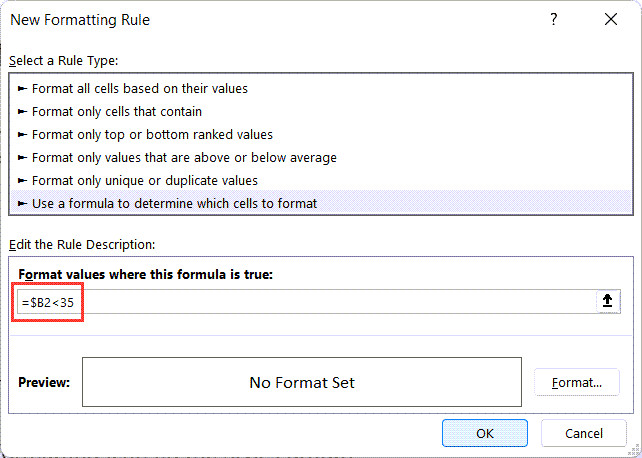Select 'Format all cells based on their values'

[x=139, y=89]
